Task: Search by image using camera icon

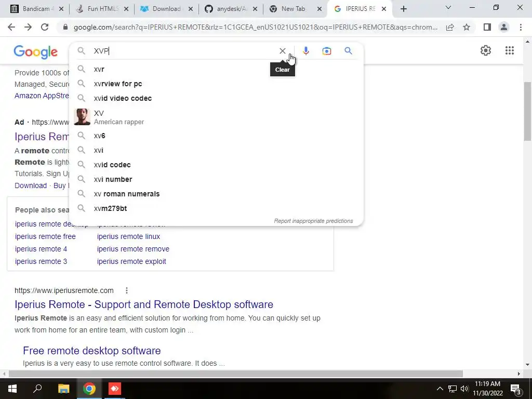Action: (326, 51)
